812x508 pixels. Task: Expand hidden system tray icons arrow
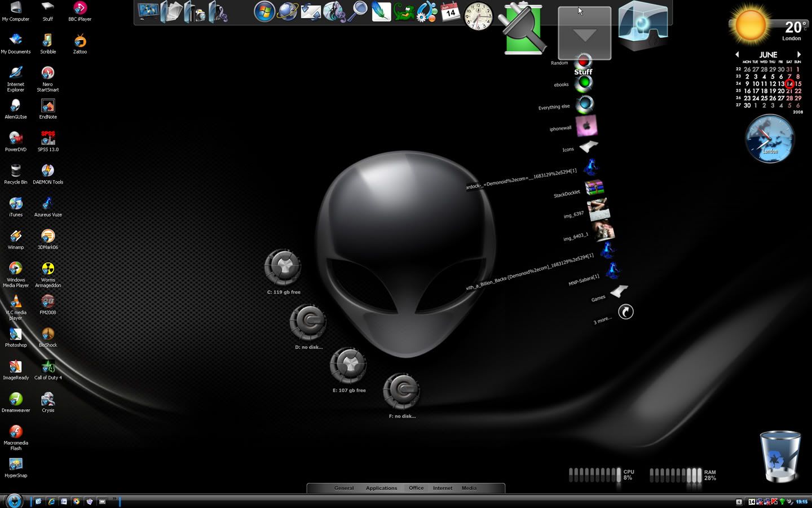tap(739, 501)
